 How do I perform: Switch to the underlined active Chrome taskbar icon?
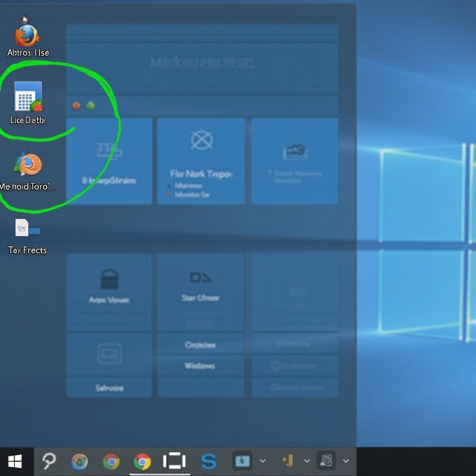(142, 462)
